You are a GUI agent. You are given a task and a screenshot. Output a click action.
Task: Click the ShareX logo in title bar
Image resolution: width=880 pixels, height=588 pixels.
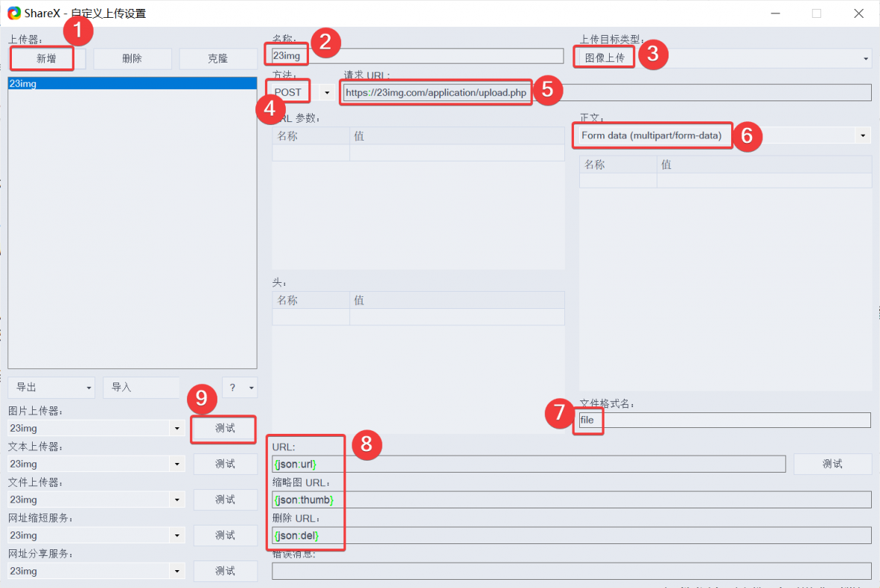(x=14, y=13)
